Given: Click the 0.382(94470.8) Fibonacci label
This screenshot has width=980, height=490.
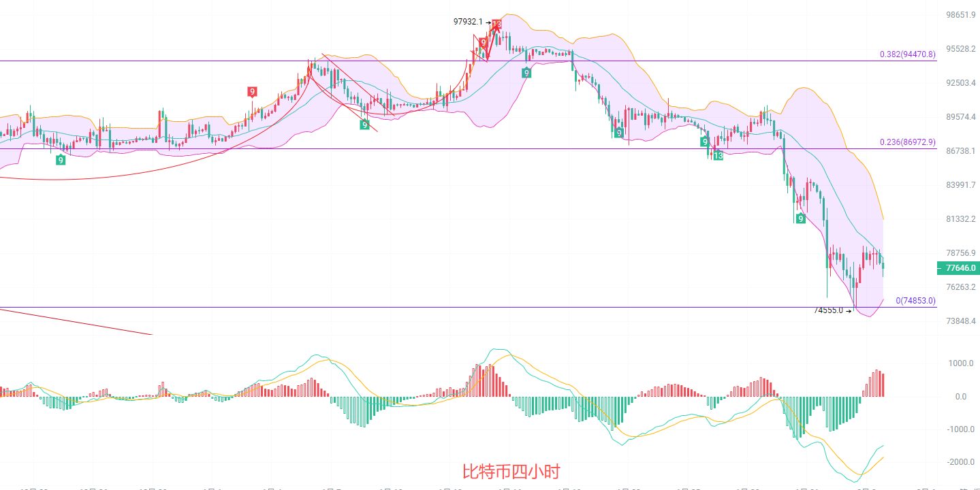Looking at the screenshot, I should 907,54.
